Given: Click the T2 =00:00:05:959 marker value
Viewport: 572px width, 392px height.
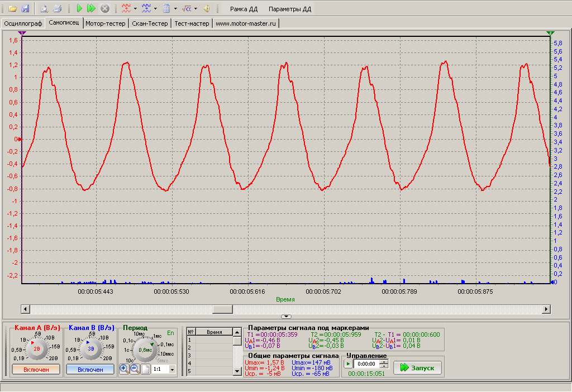Looking at the screenshot, I should (x=336, y=334).
